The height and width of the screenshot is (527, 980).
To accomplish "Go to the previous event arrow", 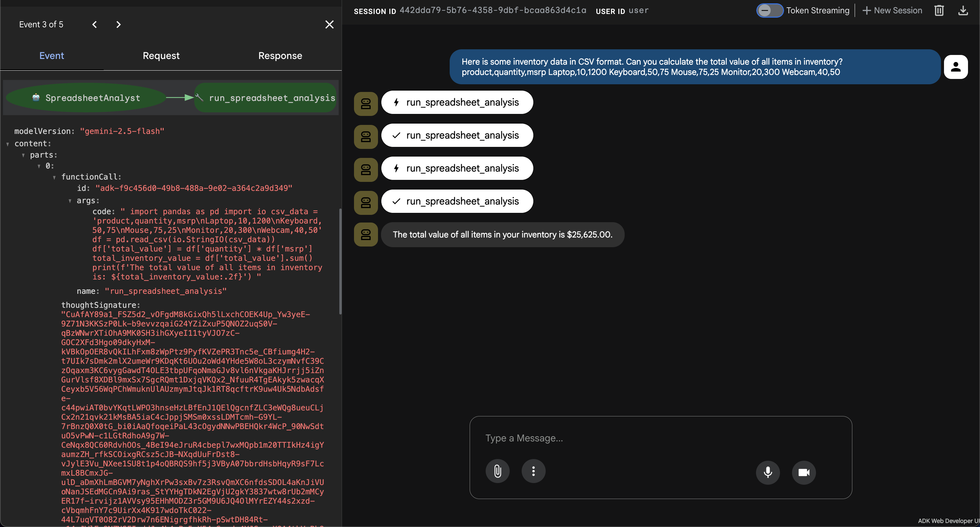I will pyautogui.click(x=94, y=25).
